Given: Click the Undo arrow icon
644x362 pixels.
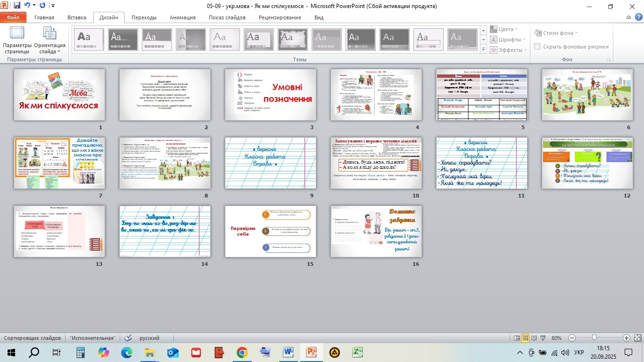Looking at the screenshot, I should (27, 6).
